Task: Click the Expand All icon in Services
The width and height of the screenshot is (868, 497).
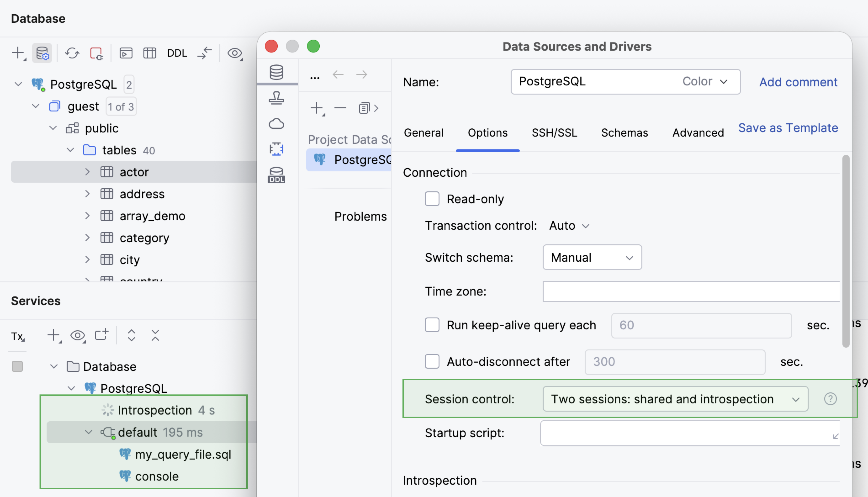Action: [x=132, y=336]
